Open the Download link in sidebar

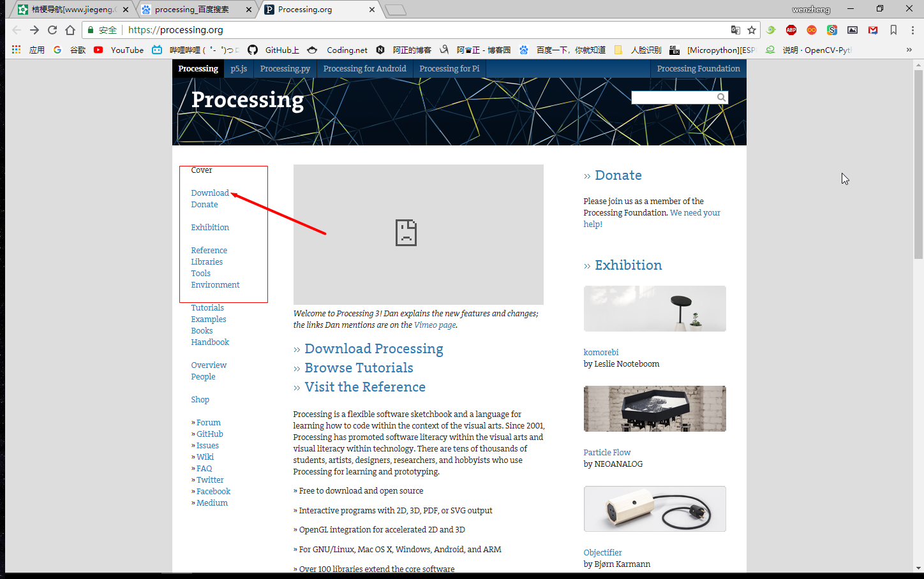pyautogui.click(x=210, y=193)
